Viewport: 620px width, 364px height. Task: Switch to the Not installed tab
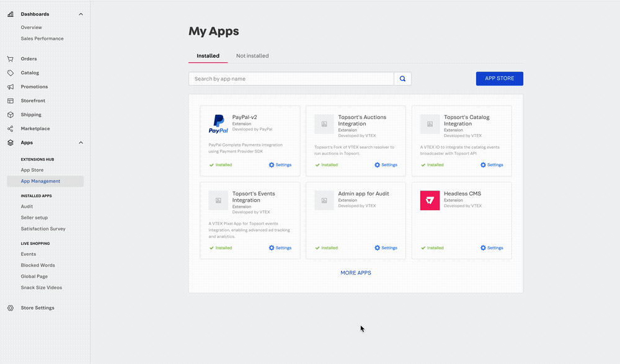pyautogui.click(x=252, y=55)
